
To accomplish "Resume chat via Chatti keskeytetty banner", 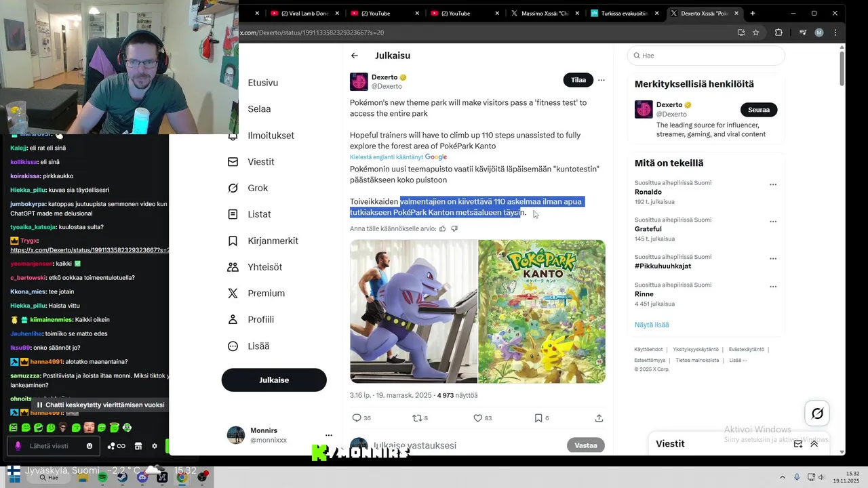I will 100,405.
